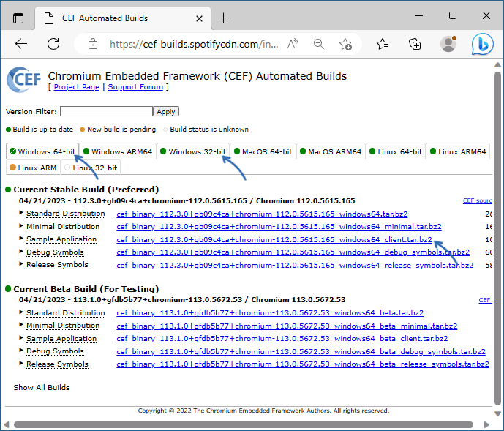This screenshot has width=504, height=431.
Task: Select the Windows 64-bit tab
Action: tap(42, 151)
